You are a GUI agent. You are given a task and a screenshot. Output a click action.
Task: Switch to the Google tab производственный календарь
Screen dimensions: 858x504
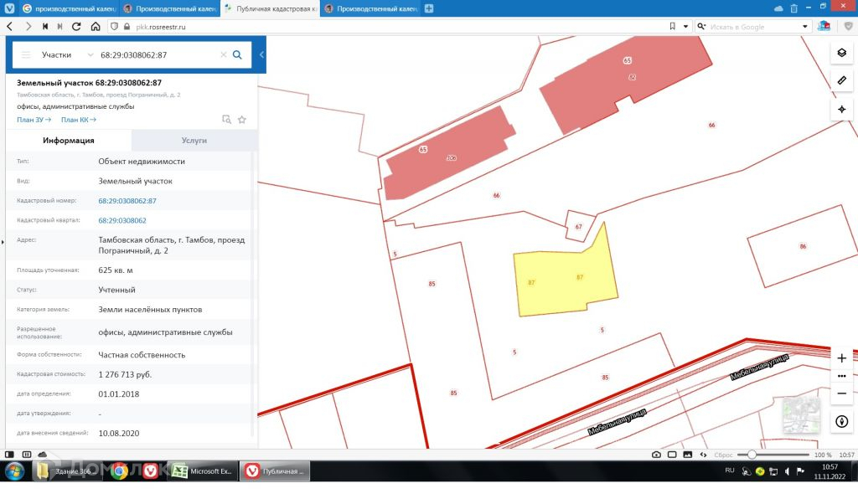coord(69,8)
